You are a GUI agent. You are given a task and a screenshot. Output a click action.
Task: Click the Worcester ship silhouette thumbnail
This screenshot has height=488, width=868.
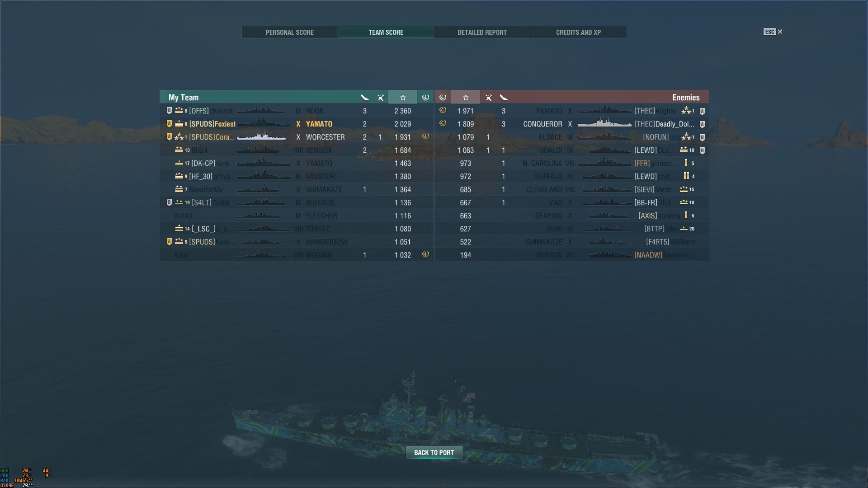click(x=261, y=136)
